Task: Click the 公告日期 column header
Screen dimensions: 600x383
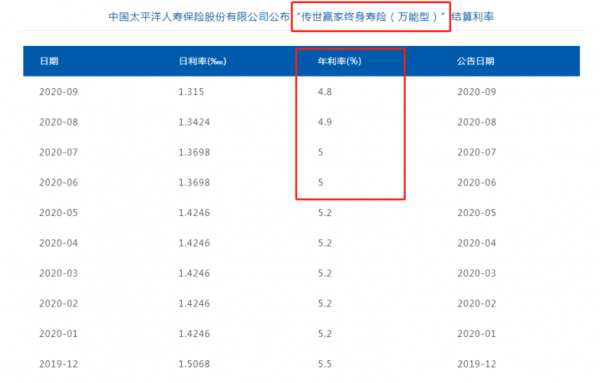Action: (476, 61)
